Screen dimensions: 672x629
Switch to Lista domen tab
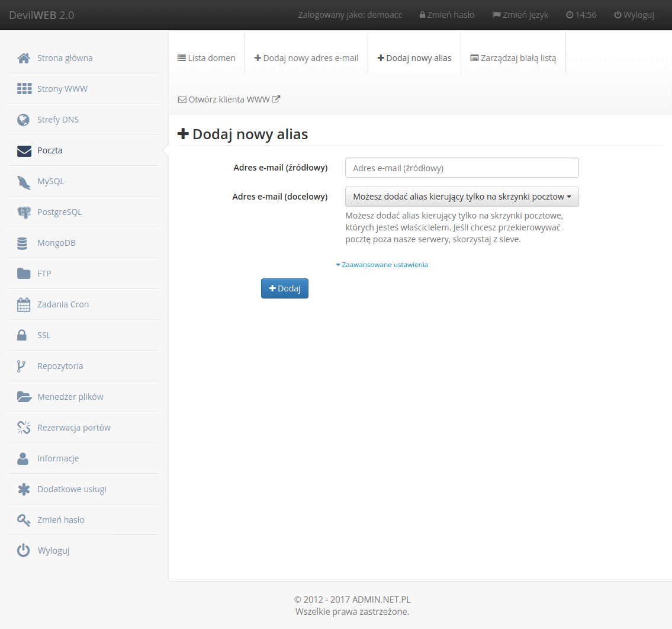207,58
